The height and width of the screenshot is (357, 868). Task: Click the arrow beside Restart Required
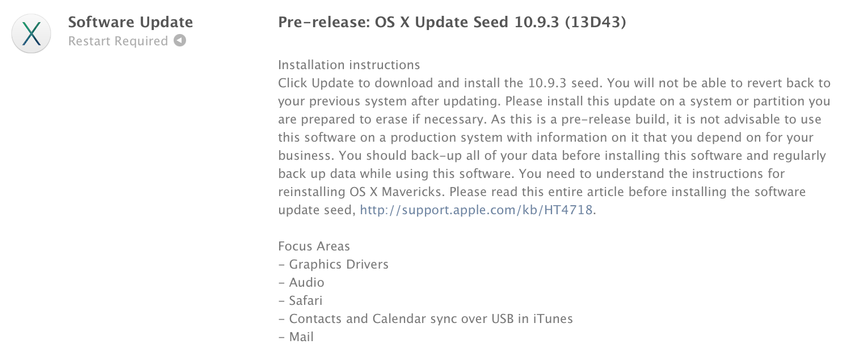(180, 41)
